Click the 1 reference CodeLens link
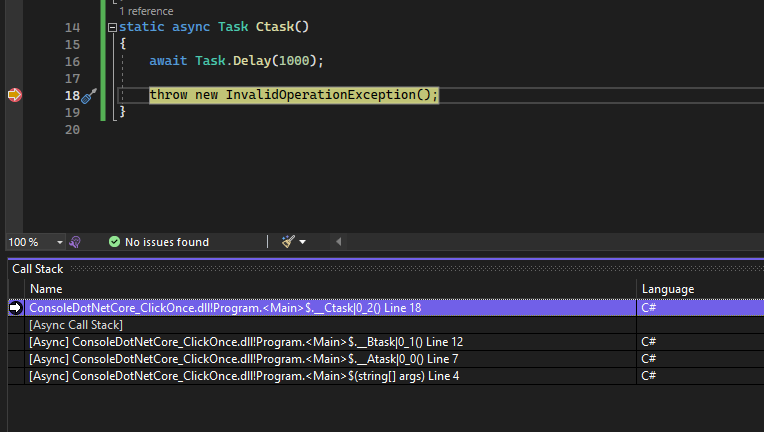 (x=145, y=9)
